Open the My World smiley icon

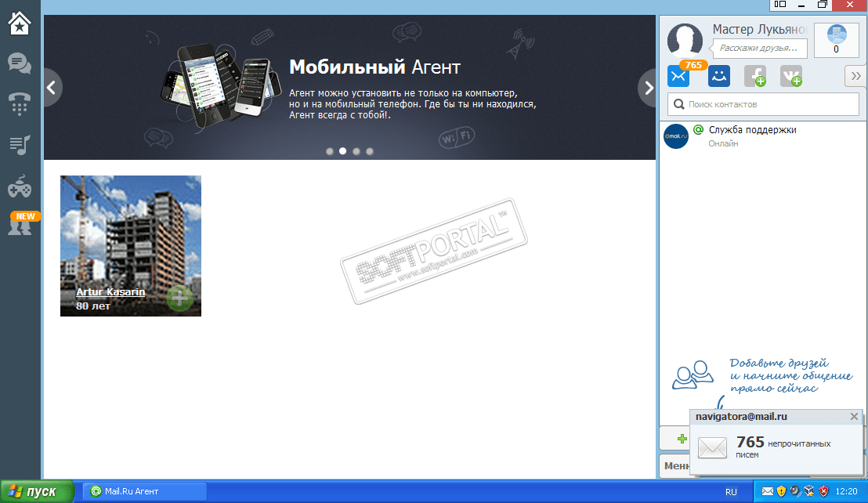[718, 76]
